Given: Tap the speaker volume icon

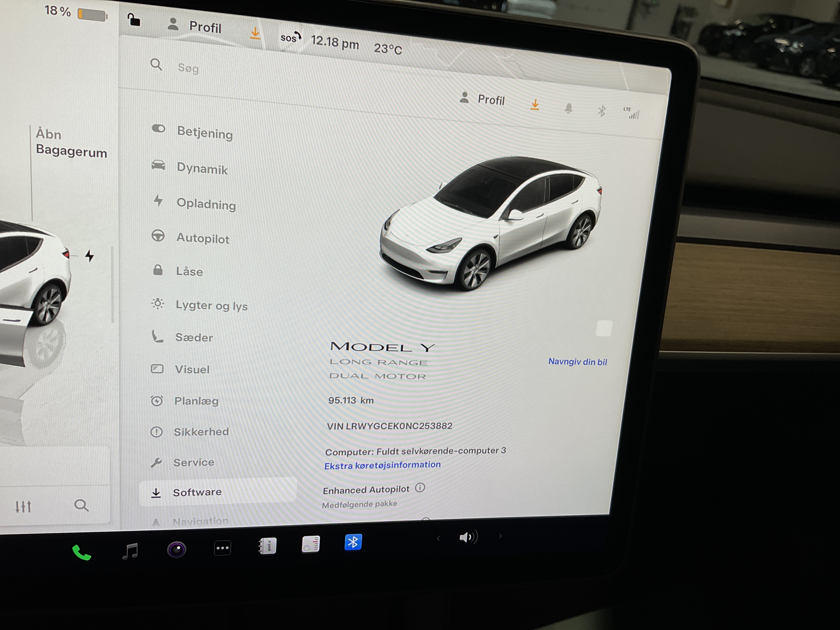Looking at the screenshot, I should tap(469, 537).
